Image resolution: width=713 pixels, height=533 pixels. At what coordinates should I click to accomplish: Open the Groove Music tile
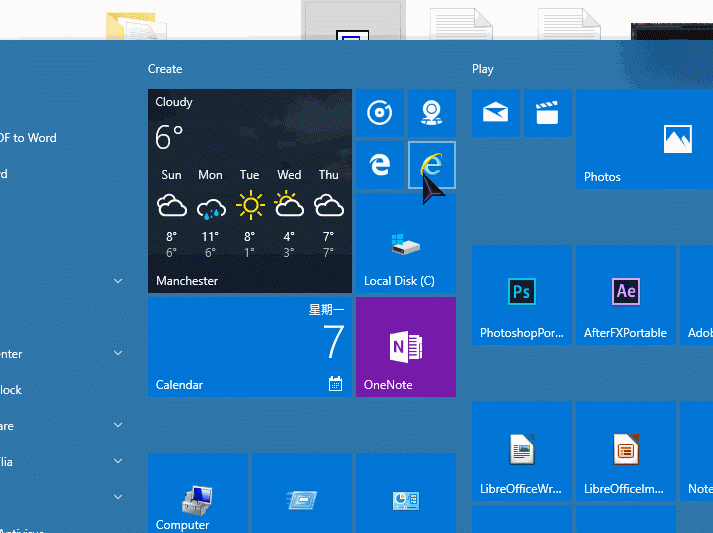[x=380, y=113]
